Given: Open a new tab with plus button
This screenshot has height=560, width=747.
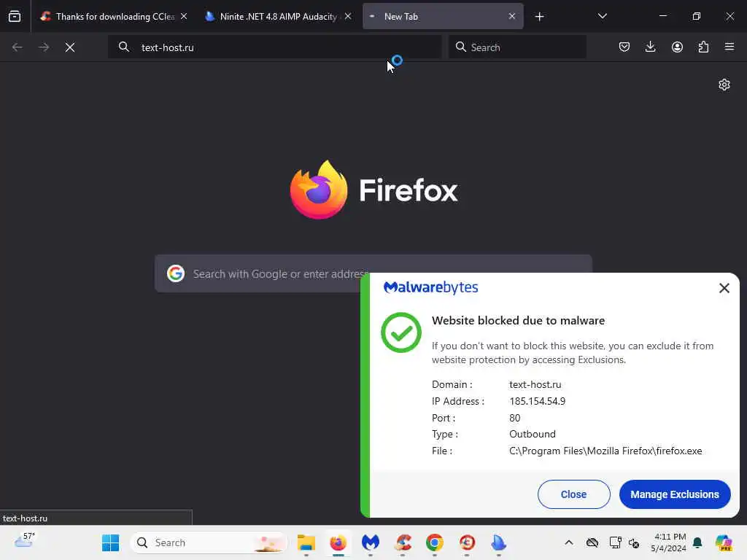Looking at the screenshot, I should click(539, 17).
